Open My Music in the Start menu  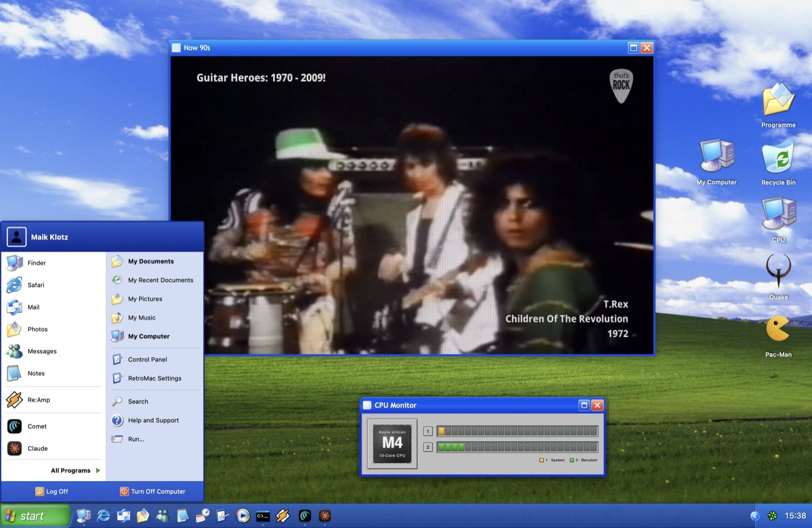155,317
